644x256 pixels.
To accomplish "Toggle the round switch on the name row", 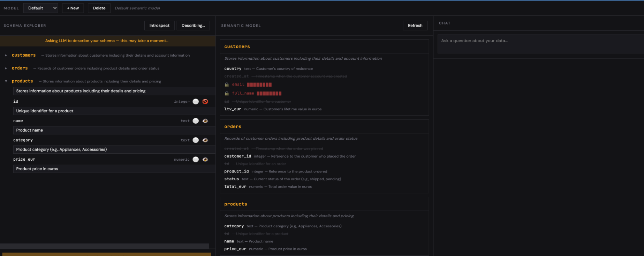I will [196, 121].
